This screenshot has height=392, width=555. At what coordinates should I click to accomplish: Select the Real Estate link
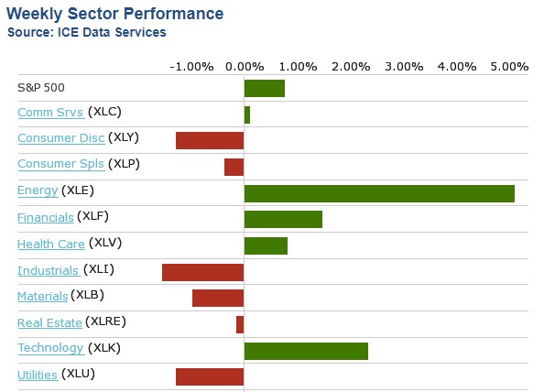49,322
